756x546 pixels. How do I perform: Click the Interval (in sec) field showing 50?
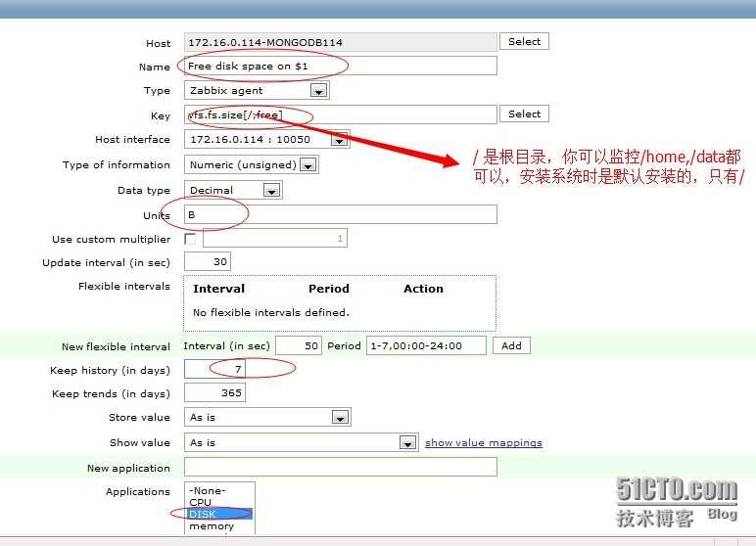298,345
